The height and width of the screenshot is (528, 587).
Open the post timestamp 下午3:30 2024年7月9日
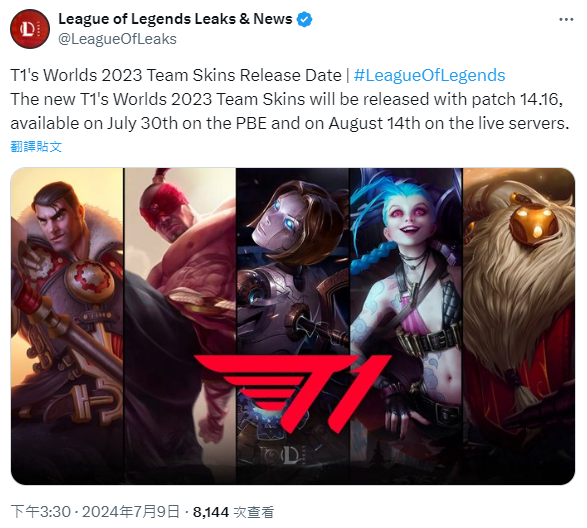[95, 512]
